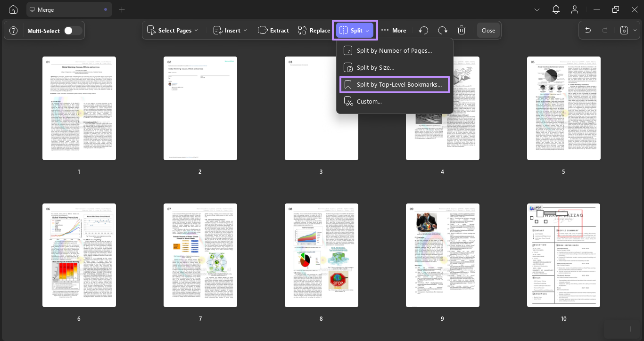Viewport: 644px width, 341px height.
Task: Expand the Insert dropdown
Action: tap(230, 30)
